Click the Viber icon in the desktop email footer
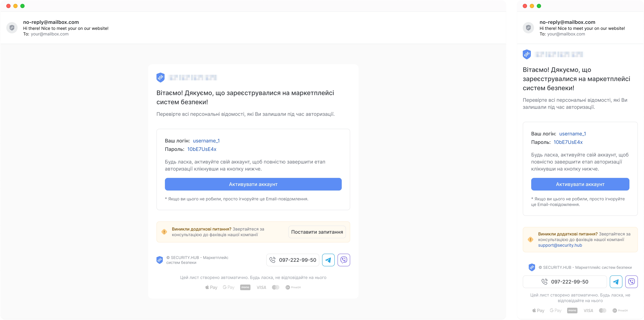 coord(344,260)
